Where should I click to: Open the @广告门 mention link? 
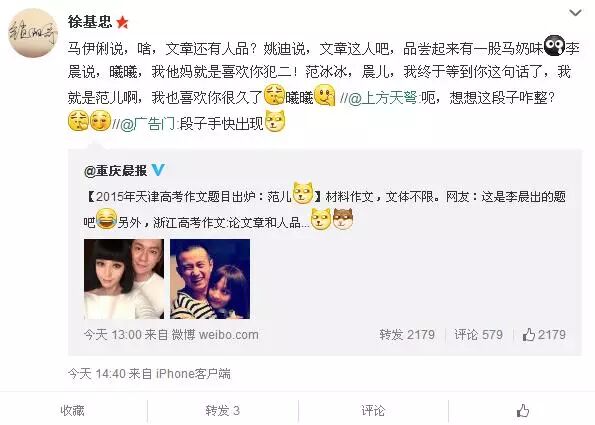click(x=149, y=123)
